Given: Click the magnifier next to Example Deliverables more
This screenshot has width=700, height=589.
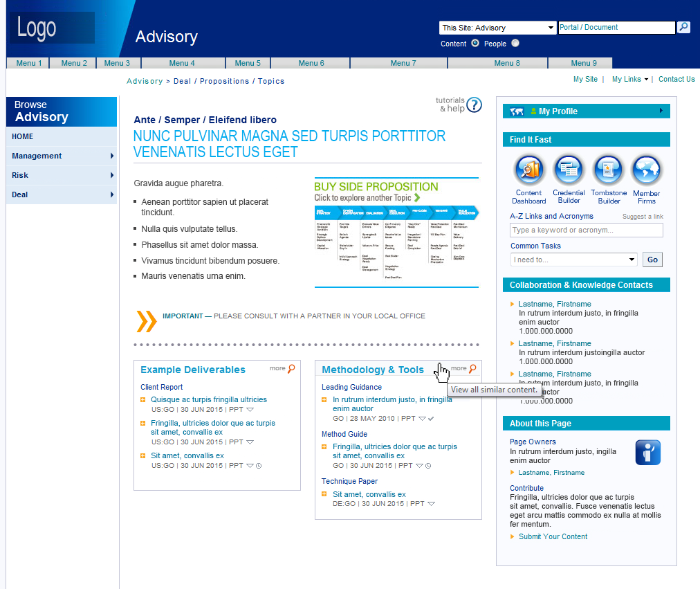Looking at the screenshot, I should point(291,368).
